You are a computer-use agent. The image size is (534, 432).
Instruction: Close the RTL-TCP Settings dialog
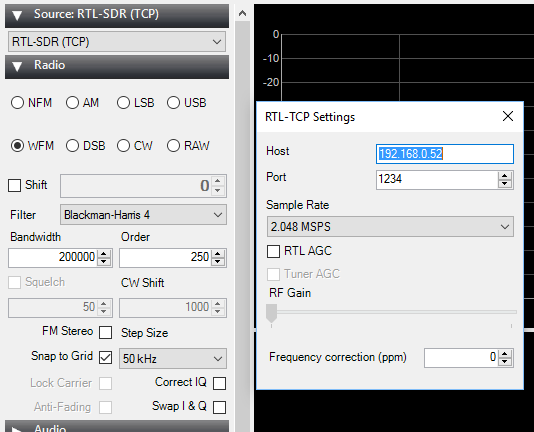[508, 117]
